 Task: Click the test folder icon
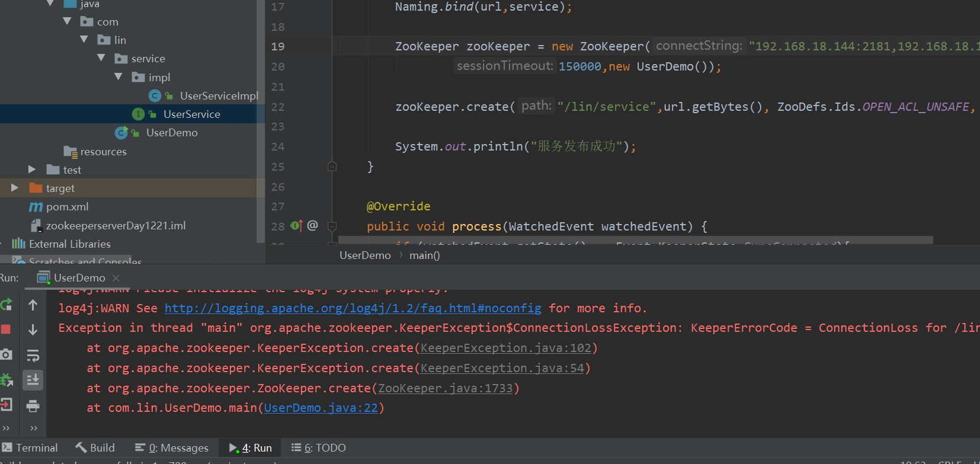pyautogui.click(x=53, y=169)
